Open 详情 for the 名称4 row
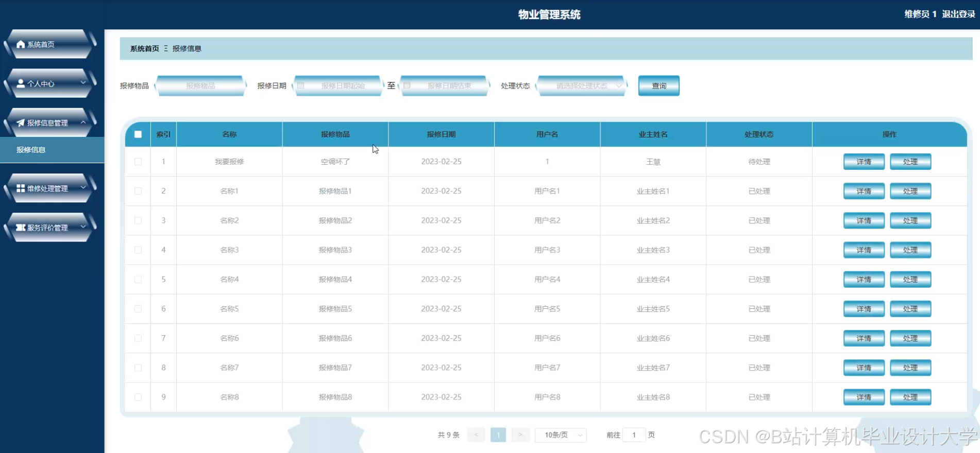This screenshot has width=980, height=453. click(x=864, y=280)
